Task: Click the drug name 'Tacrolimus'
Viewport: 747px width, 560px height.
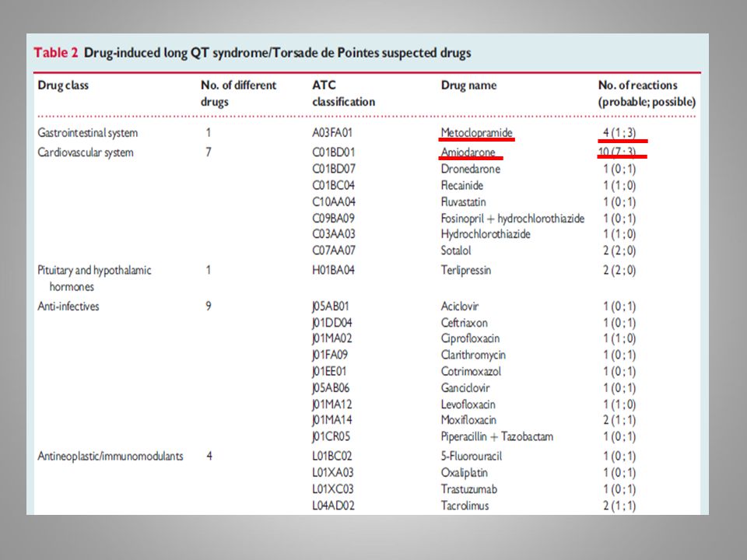Action: click(x=465, y=506)
